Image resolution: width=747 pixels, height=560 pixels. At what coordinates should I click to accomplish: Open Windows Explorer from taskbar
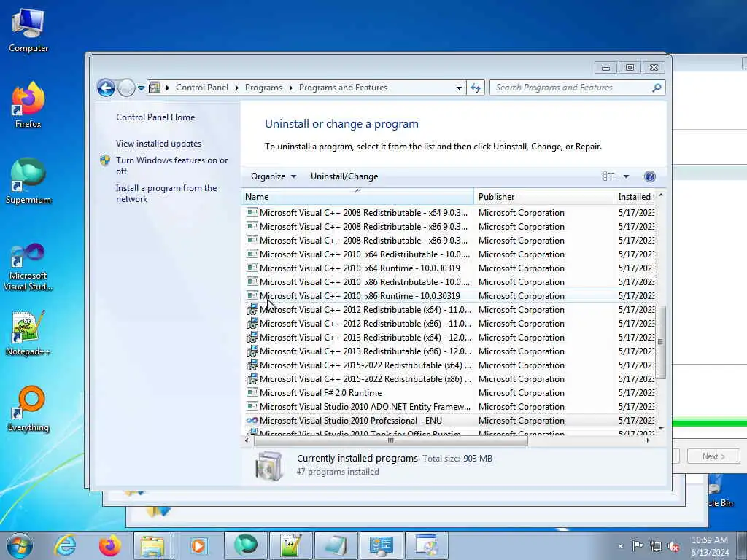pyautogui.click(x=152, y=545)
